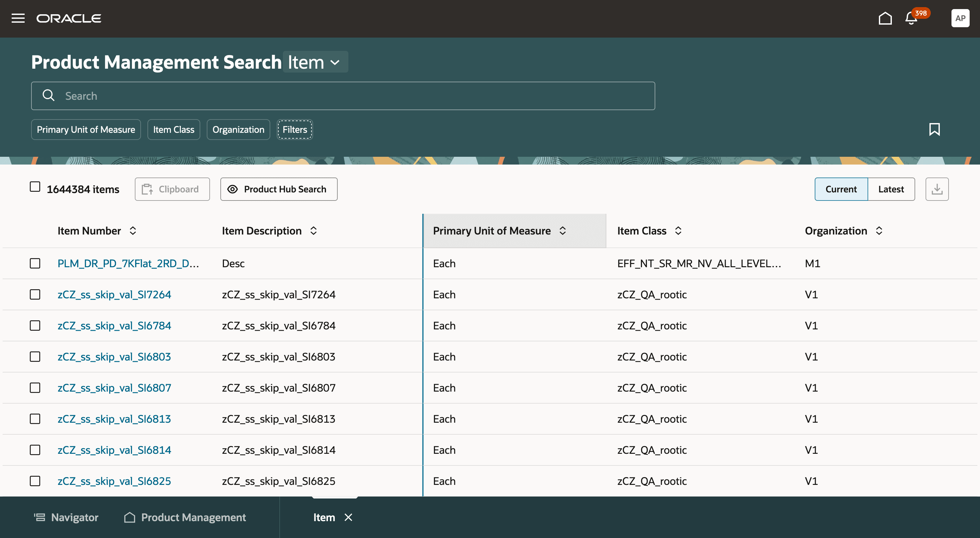
Task: Select checkbox for zCZ_ss_skip_val_SI6803 row
Action: tap(35, 356)
